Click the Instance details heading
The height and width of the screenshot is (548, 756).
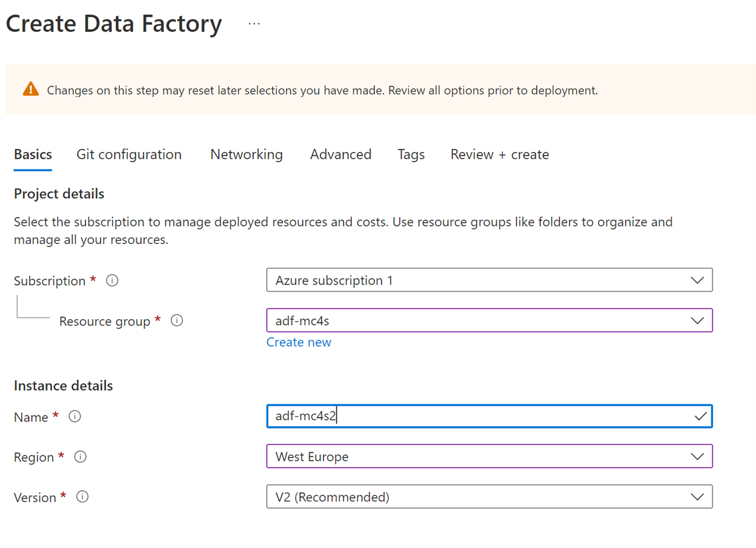64,386
